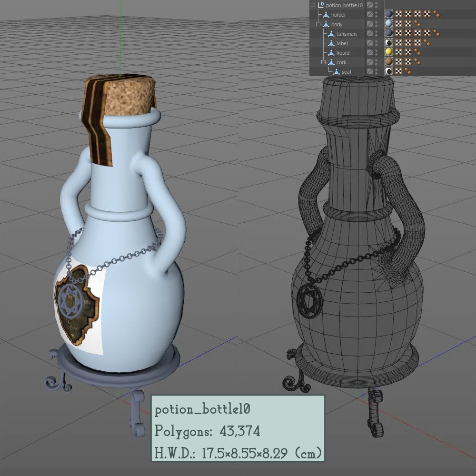Select the 'potion_bottle10' name in the object tree
The width and height of the screenshot is (476, 476).
click(x=344, y=5)
